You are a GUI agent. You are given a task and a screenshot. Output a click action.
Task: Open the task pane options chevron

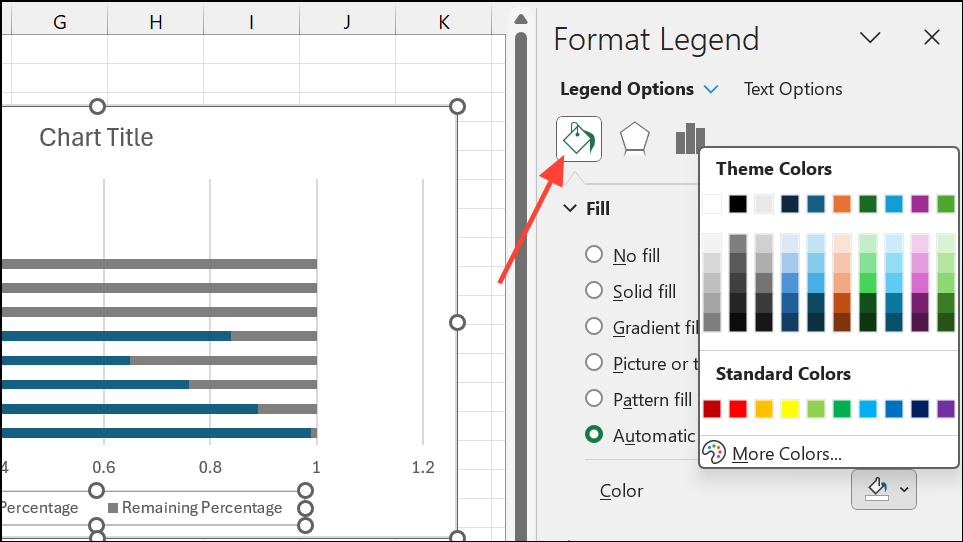pos(870,38)
